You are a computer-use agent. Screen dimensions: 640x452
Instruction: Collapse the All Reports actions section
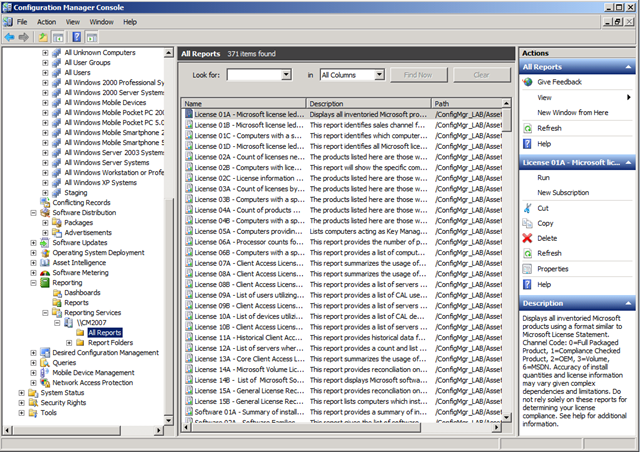[x=628, y=67]
